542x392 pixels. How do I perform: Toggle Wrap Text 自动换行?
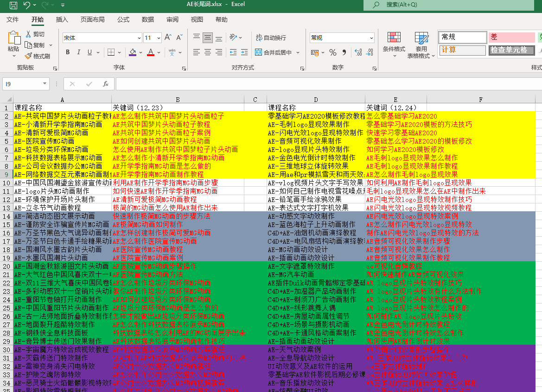point(271,38)
